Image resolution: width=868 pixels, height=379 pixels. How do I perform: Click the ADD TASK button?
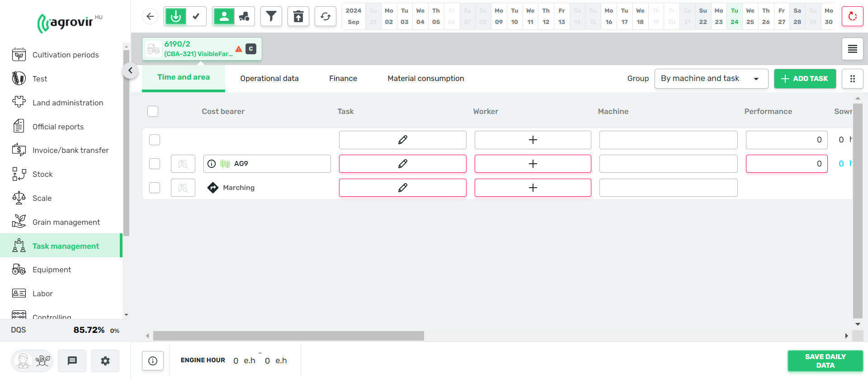pyautogui.click(x=805, y=79)
